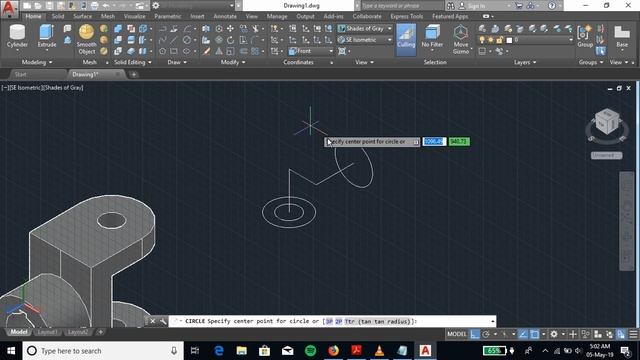Open the Shades of Gray visual style dropdown
The width and height of the screenshot is (640, 360).
[365, 29]
